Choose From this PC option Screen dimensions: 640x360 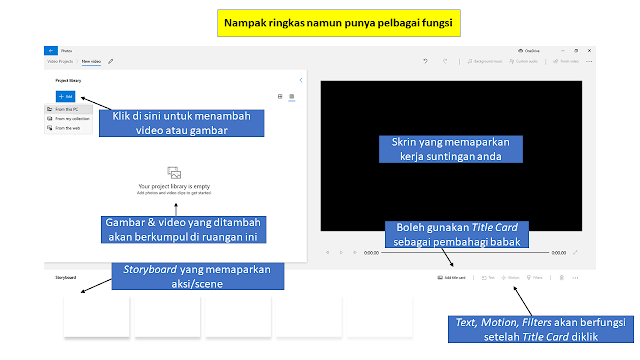coord(68,109)
